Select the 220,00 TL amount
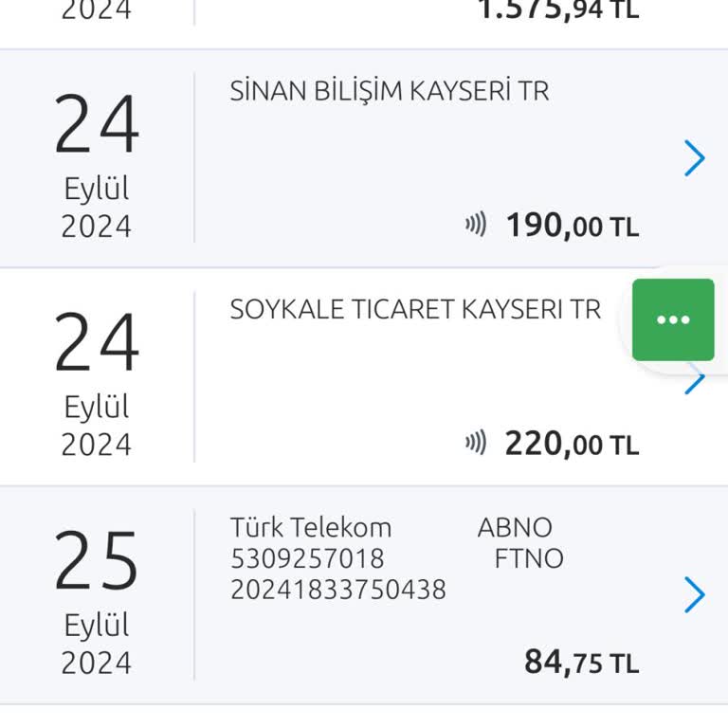 572,444
